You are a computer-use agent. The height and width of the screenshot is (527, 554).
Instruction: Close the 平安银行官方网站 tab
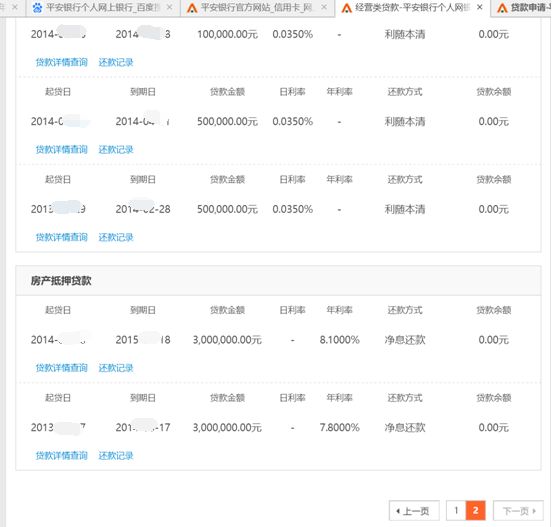click(324, 7)
